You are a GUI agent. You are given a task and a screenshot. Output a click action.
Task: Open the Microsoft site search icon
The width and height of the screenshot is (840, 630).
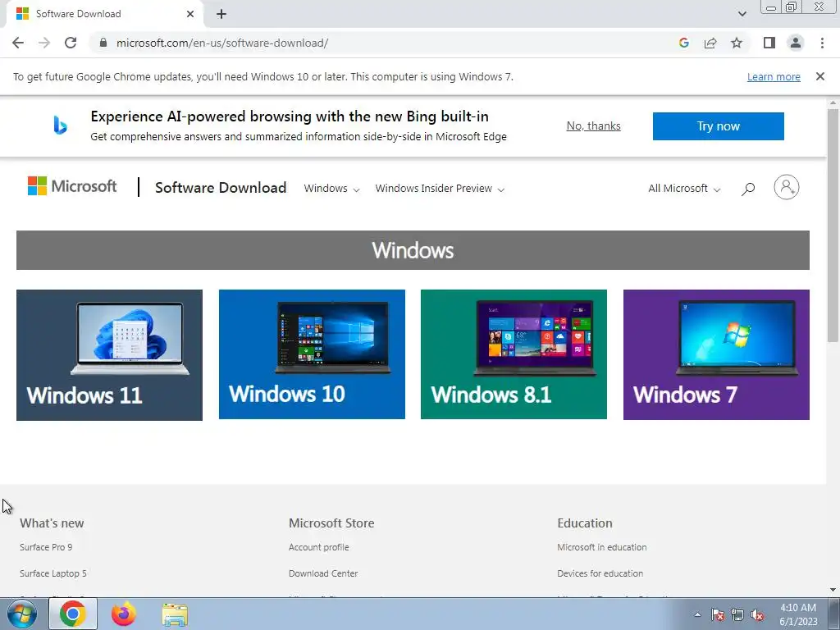tap(748, 189)
